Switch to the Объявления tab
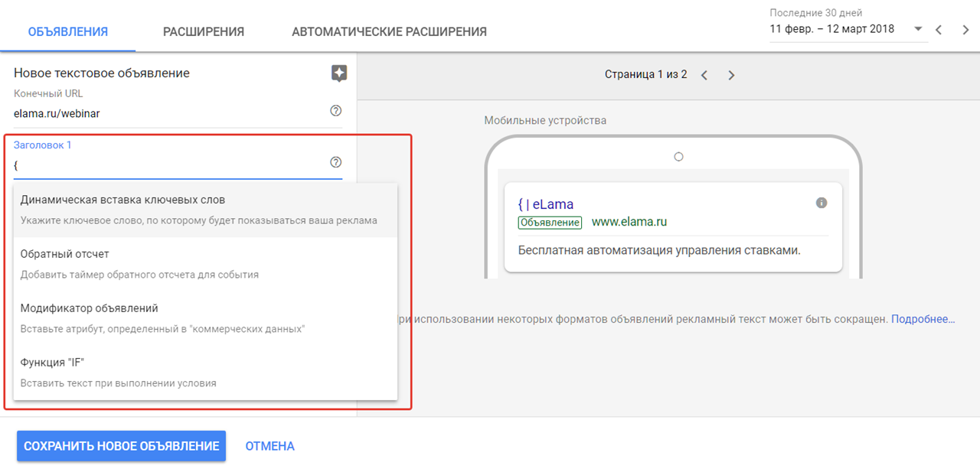 pyautogui.click(x=68, y=31)
